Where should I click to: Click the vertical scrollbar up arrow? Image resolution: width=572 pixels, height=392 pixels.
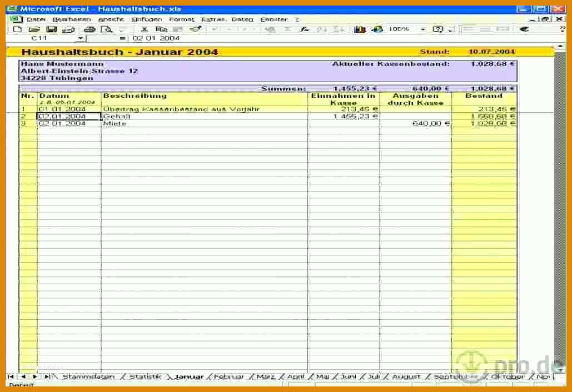tap(561, 47)
